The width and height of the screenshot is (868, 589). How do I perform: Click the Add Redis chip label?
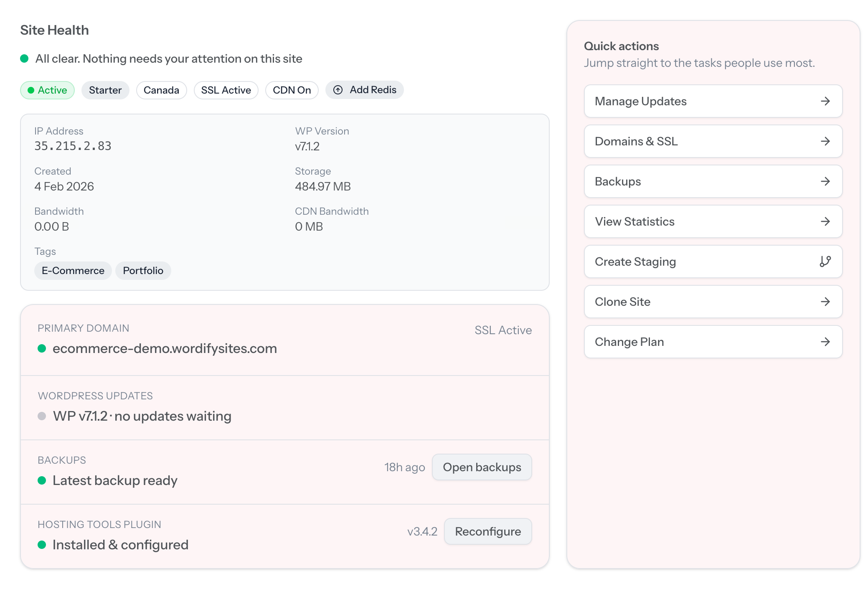point(373,90)
